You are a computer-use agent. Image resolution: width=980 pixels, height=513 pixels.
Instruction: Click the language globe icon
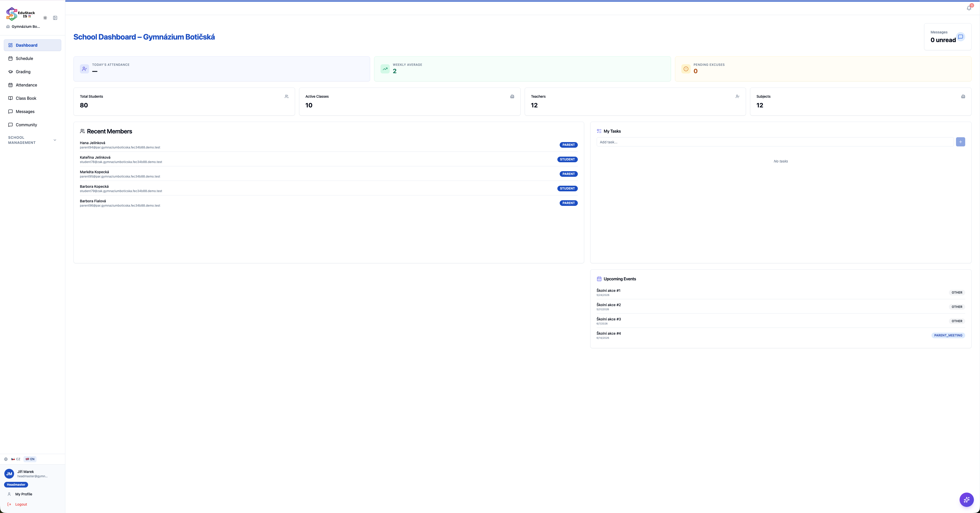click(x=6, y=459)
